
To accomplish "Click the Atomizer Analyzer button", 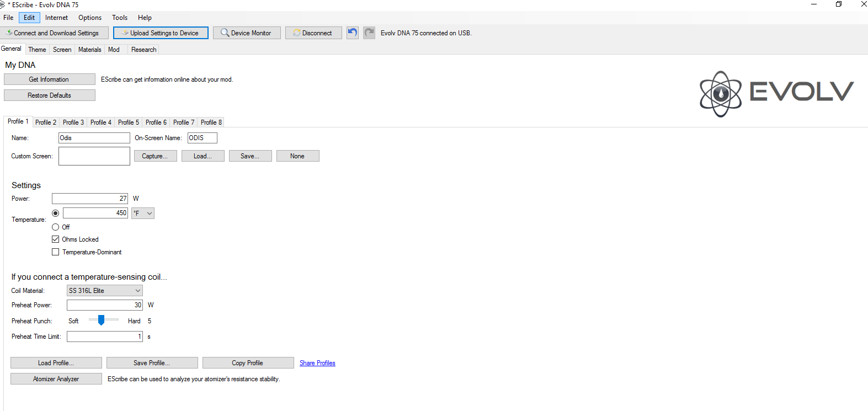I will (x=56, y=379).
